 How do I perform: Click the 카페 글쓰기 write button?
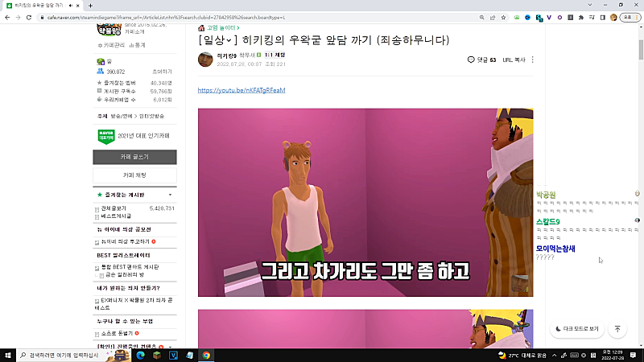click(x=134, y=157)
